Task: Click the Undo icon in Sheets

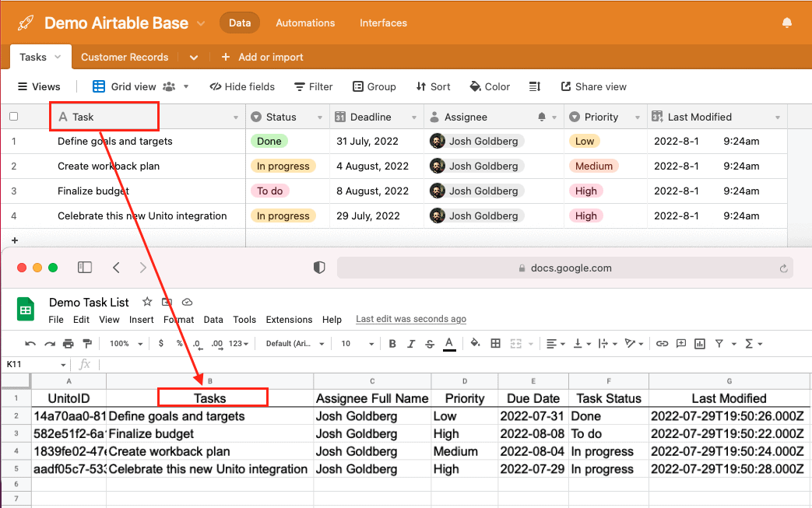Action: pyautogui.click(x=30, y=344)
